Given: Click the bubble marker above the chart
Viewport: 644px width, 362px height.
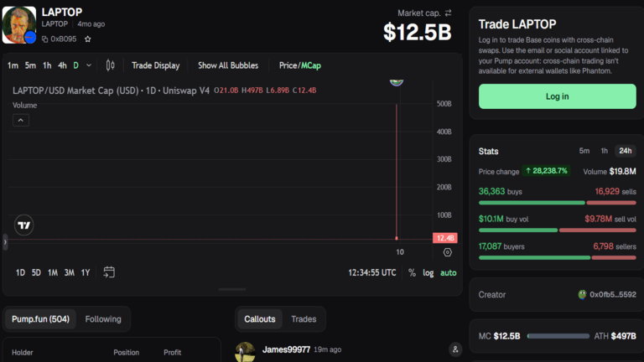Looking at the screenshot, I should coord(397,82).
